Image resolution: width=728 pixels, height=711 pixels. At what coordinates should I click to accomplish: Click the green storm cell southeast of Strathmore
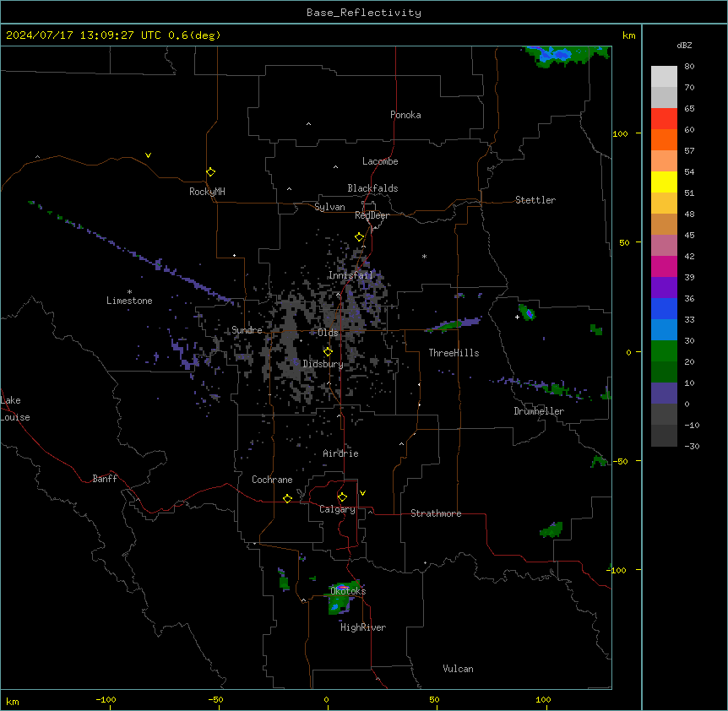pos(551,529)
